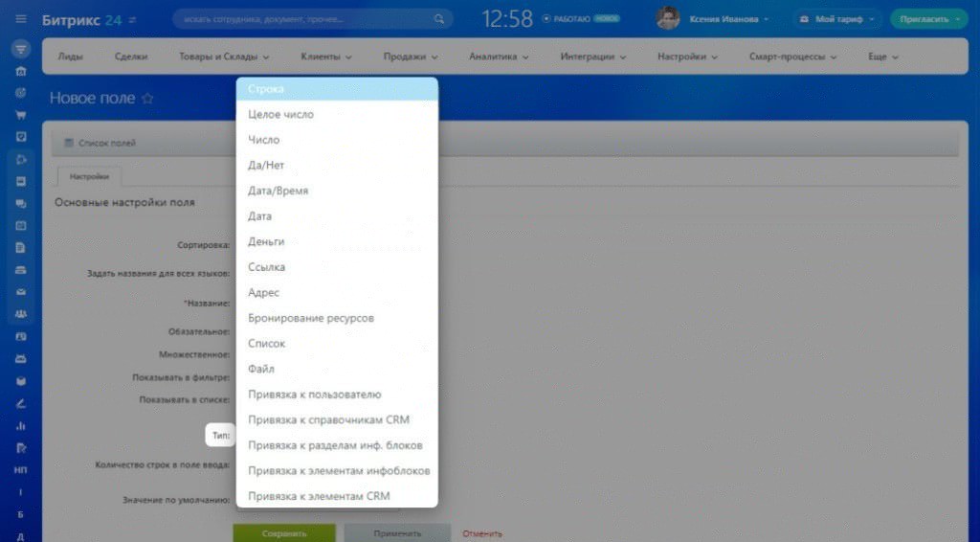Expand the Товары и Склады menu

coord(224,56)
